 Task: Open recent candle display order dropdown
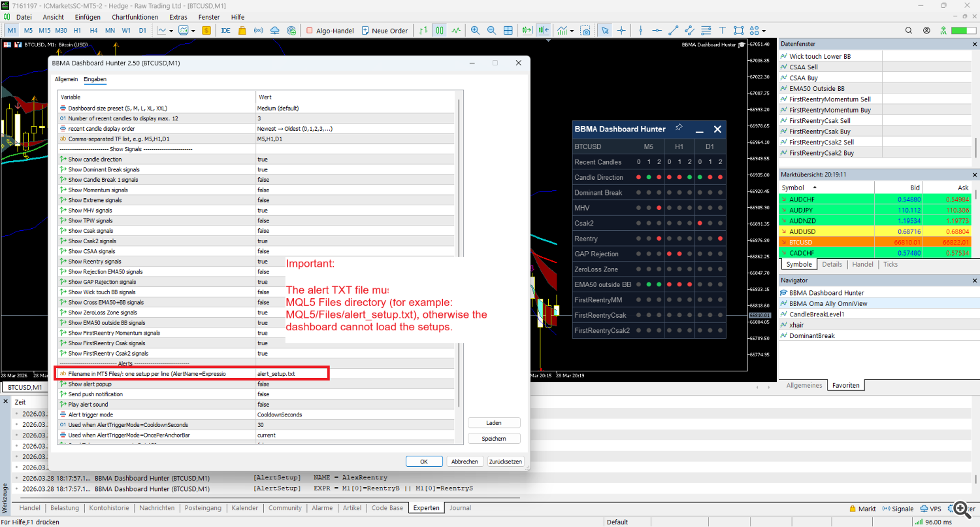(355, 129)
